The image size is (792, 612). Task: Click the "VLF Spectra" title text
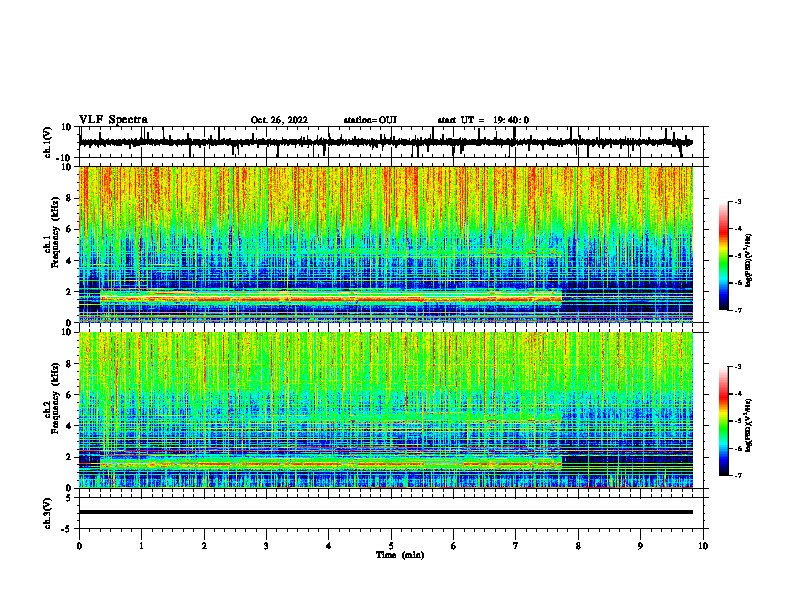pyautogui.click(x=113, y=120)
